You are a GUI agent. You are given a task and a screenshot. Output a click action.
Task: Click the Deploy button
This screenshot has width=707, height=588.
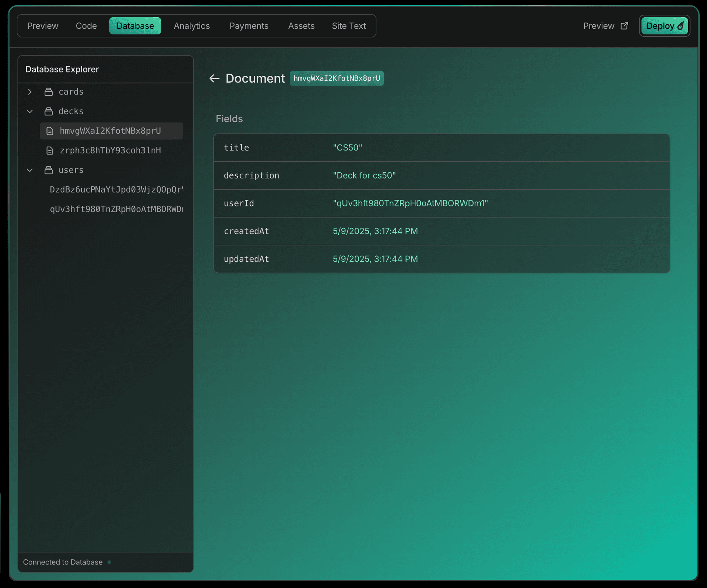[665, 26]
